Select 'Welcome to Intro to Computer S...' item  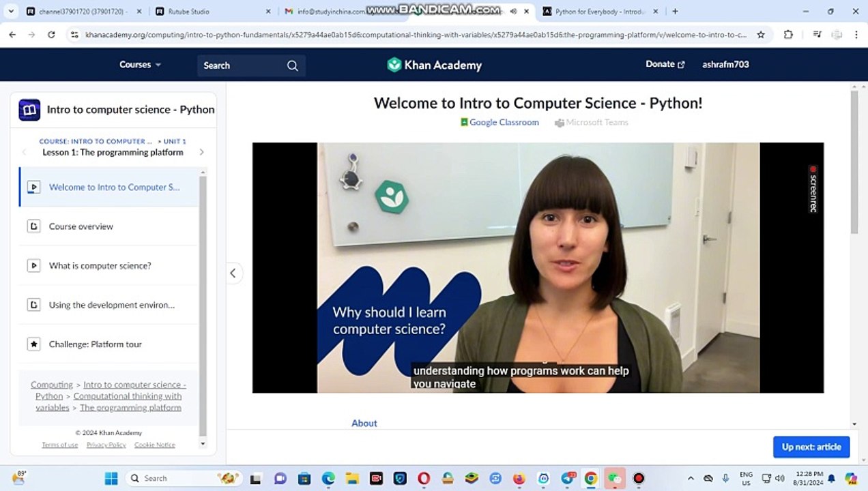point(108,187)
